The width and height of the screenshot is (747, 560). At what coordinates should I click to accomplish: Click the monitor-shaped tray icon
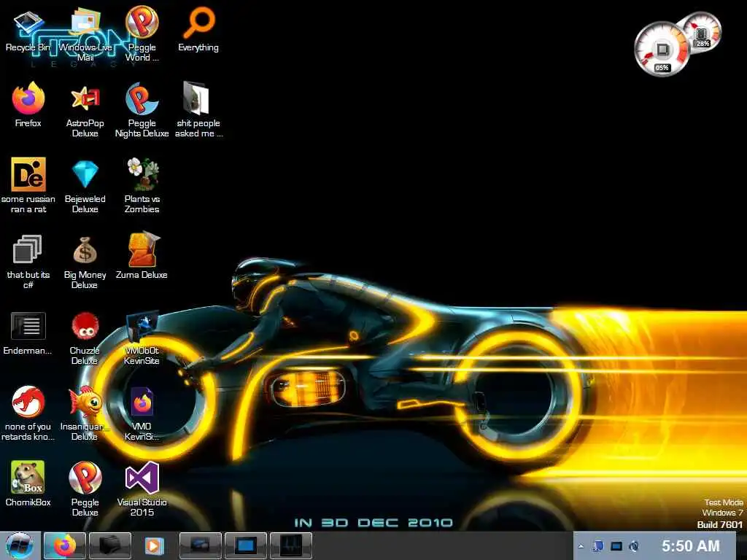pos(616,546)
